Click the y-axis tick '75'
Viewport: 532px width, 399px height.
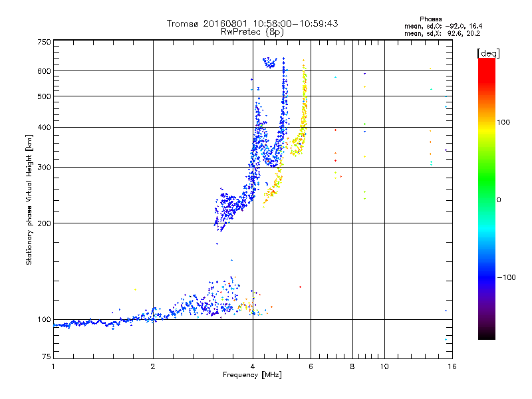pos(46,356)
